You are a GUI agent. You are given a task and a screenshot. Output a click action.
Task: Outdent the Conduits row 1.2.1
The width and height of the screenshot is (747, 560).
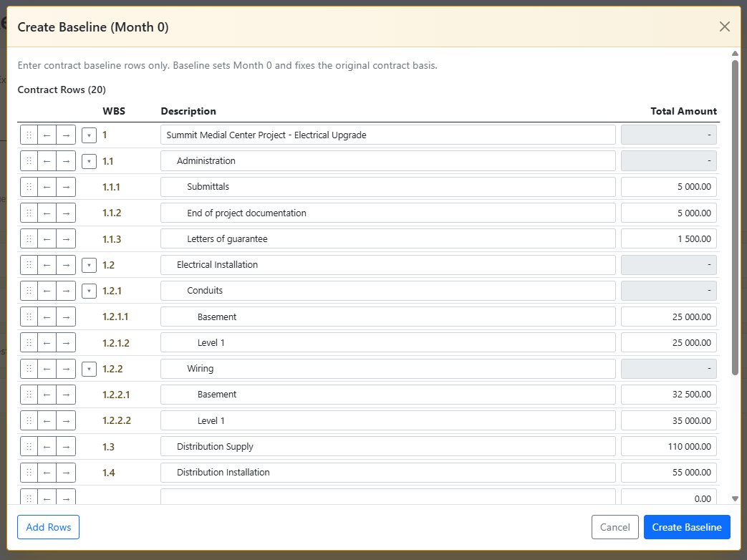[x=47, y=291]
